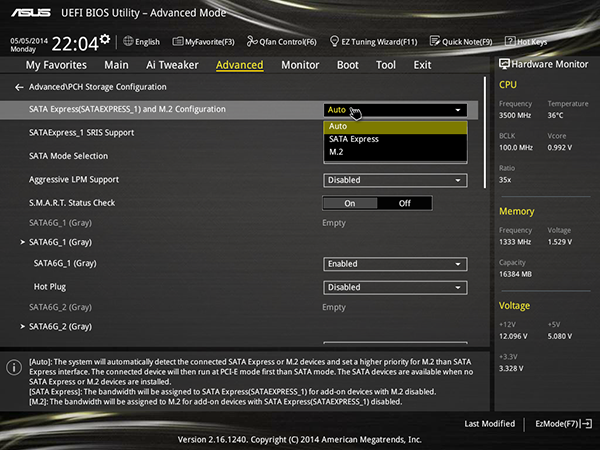Click the memory frequency 1333 MHz value
The width and height of the screenshot is (600, 450).
click(515, 242)
